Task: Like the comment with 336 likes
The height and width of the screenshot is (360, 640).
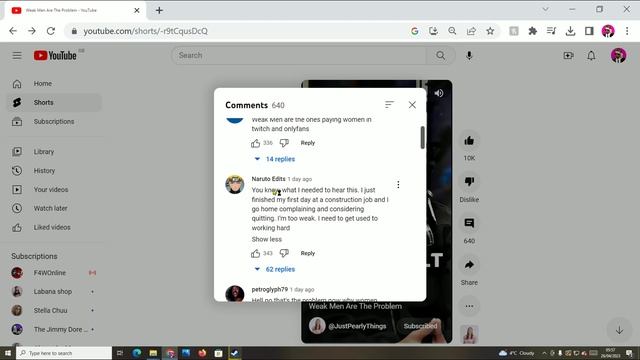Action: point(256,143)
